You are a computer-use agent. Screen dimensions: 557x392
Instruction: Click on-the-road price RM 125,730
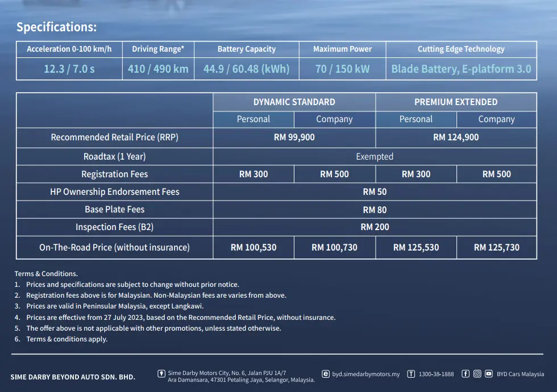tap(497, 248)
